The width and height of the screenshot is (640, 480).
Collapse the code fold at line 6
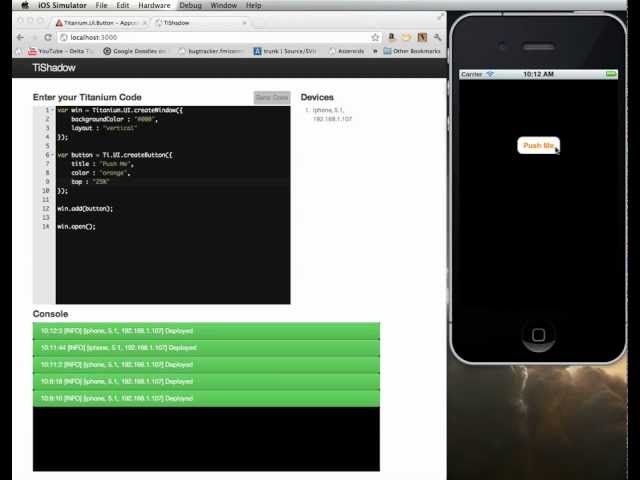pyautogui.click(x=53, y=155)
